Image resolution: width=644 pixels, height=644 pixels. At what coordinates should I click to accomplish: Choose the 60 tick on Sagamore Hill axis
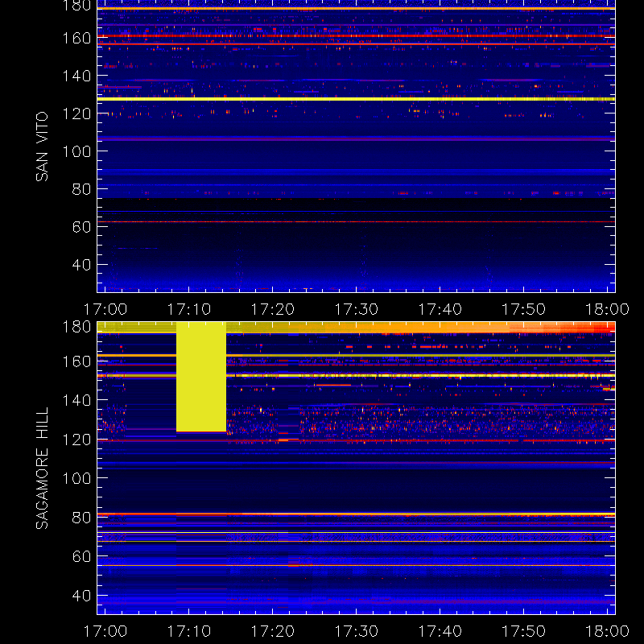point(82,556)
